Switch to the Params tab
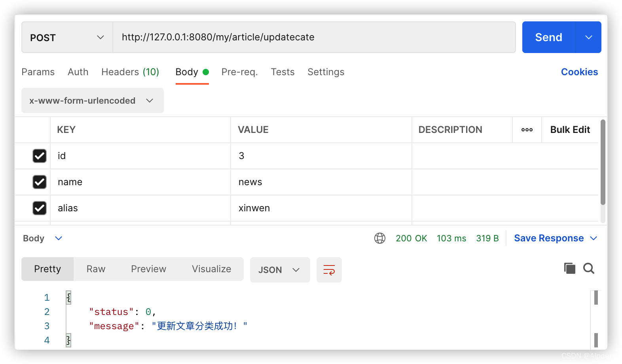 (x=38, y=72)
